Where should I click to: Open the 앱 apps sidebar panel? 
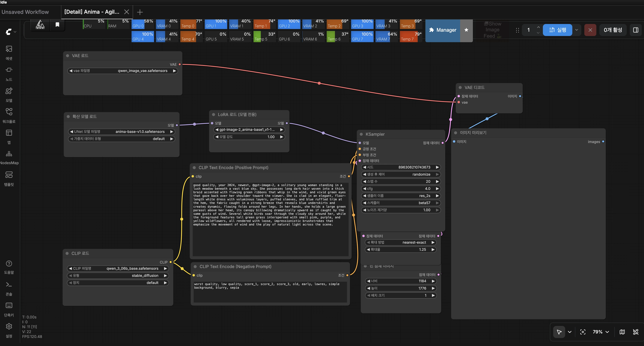[9, 137]
